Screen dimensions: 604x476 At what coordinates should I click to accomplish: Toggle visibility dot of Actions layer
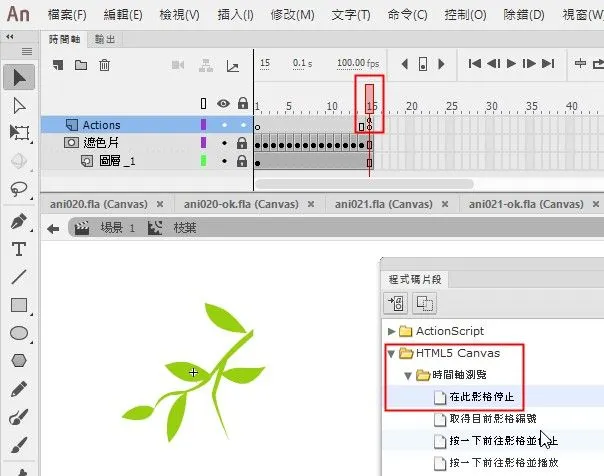pos(224,125)
